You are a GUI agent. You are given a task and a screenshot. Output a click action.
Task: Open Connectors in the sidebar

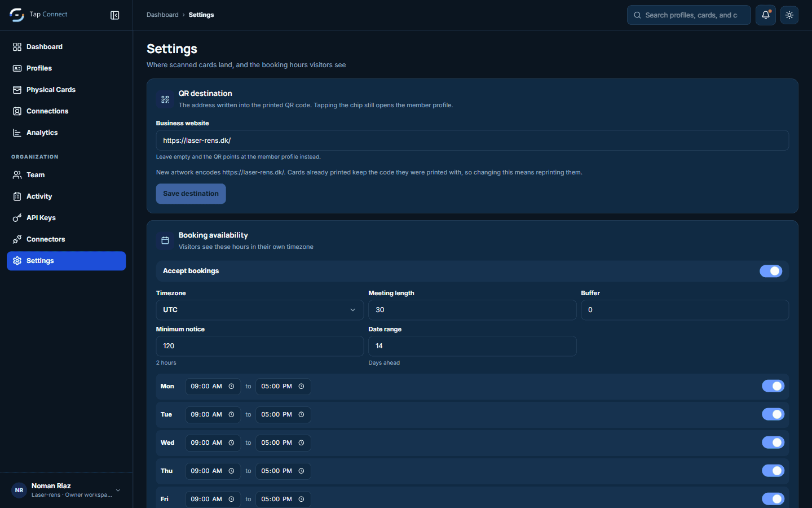point(67,239)
